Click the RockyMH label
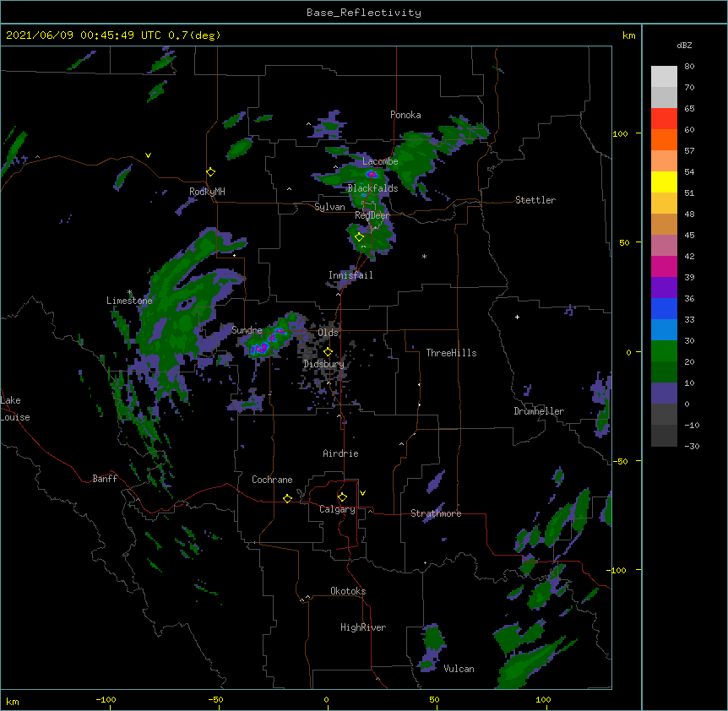 [207, 192]
